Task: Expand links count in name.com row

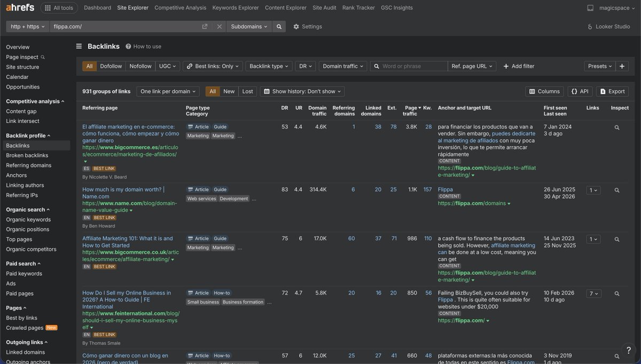Action: pos(593,190)
